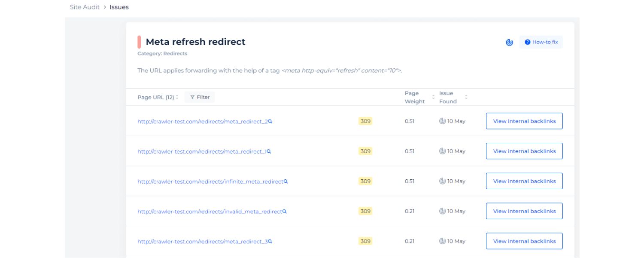Open the How-to fix help question mark icon
Viewport: 644px width, 258px height.
pyautogui.click(x=527, y=42)
